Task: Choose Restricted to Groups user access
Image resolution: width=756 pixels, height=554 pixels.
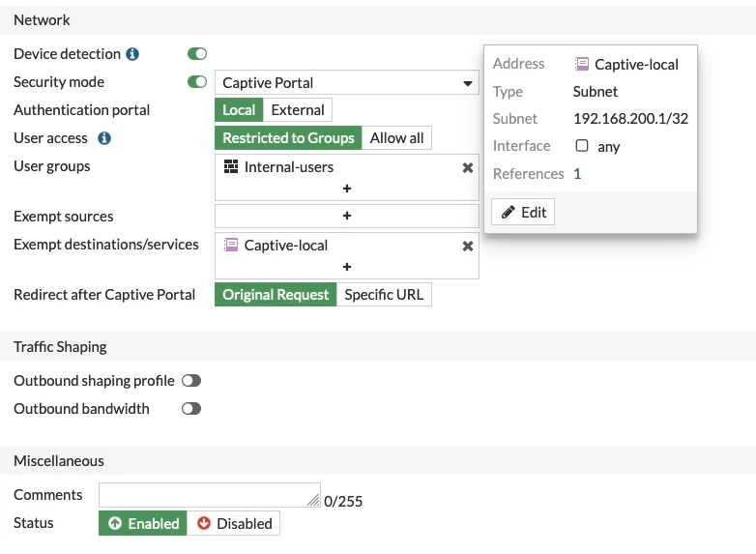Action: point(288,138)
